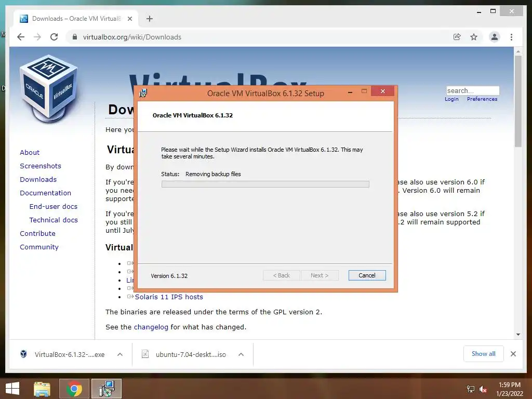Switch to the installer taskbar icon
This screenshot has height=399, width=532.
pos(107,389)
